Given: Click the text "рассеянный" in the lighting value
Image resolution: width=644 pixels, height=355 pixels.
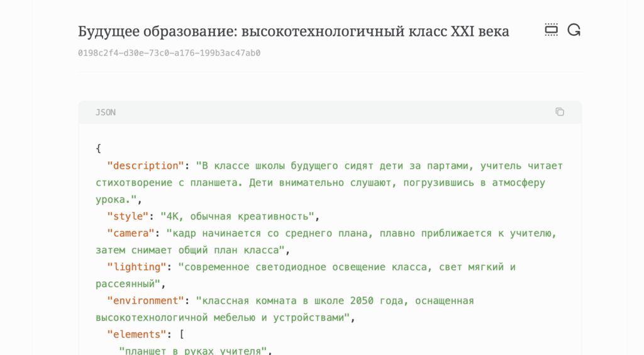Looking at the screenshot, I should 125,283.
